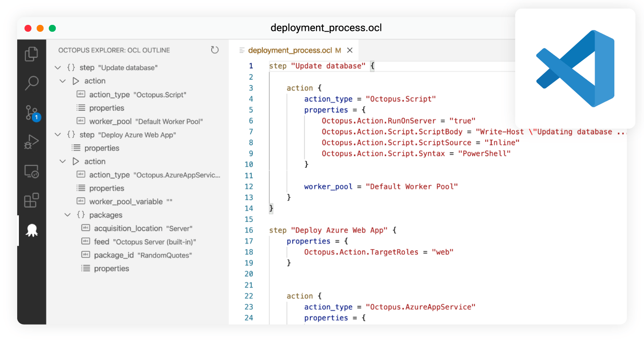The width and height of the screenshot is (644, 343).
Task: Click the braces icon beside step "Deploy Azure Web App"
Action: 71,135
